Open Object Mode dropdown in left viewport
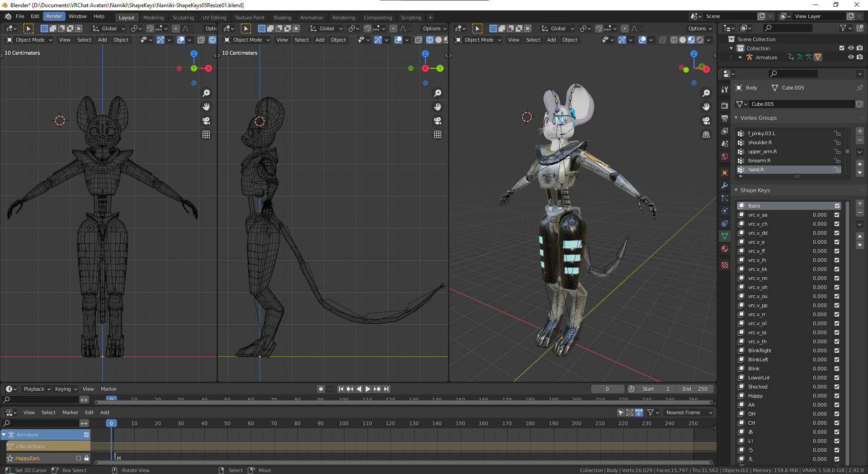The height and width of the screenshot is (474, 868). [30, 40]
